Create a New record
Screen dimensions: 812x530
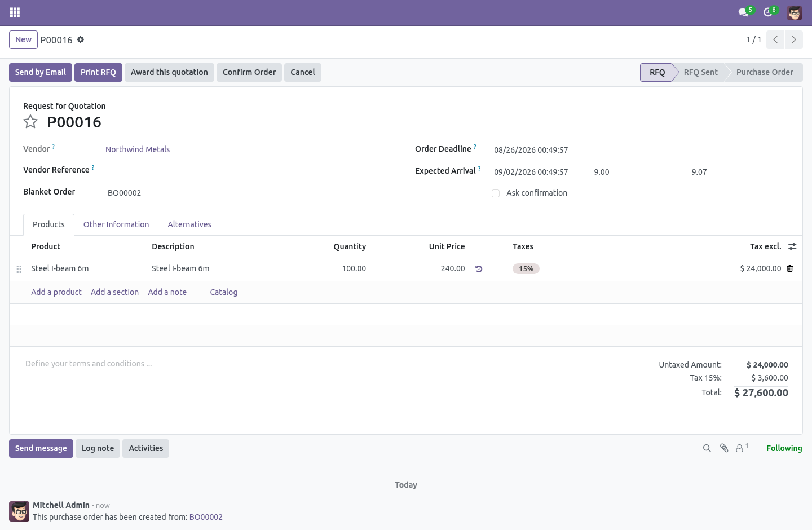click(x=23, y=39)
